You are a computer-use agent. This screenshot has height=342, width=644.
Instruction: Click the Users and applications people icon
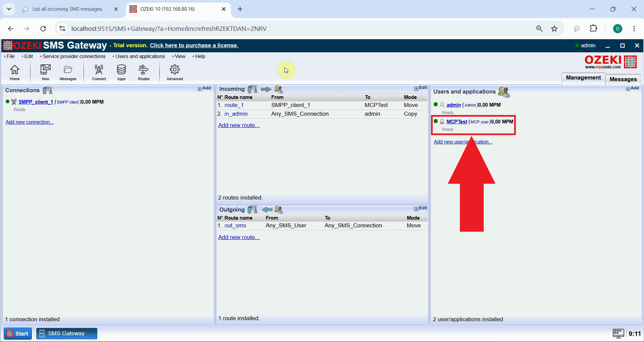pyautogui.click(x=504, y=92)
